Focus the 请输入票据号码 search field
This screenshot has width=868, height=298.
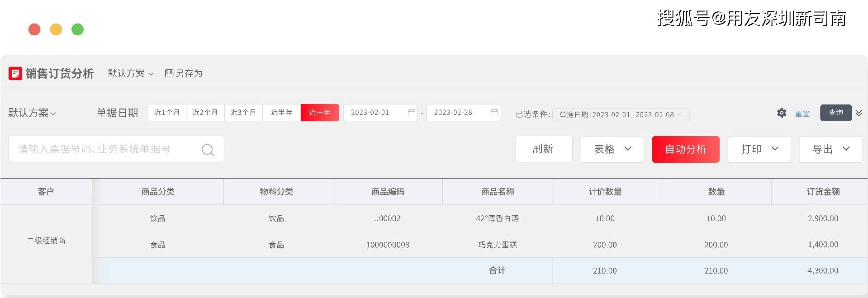116,149
